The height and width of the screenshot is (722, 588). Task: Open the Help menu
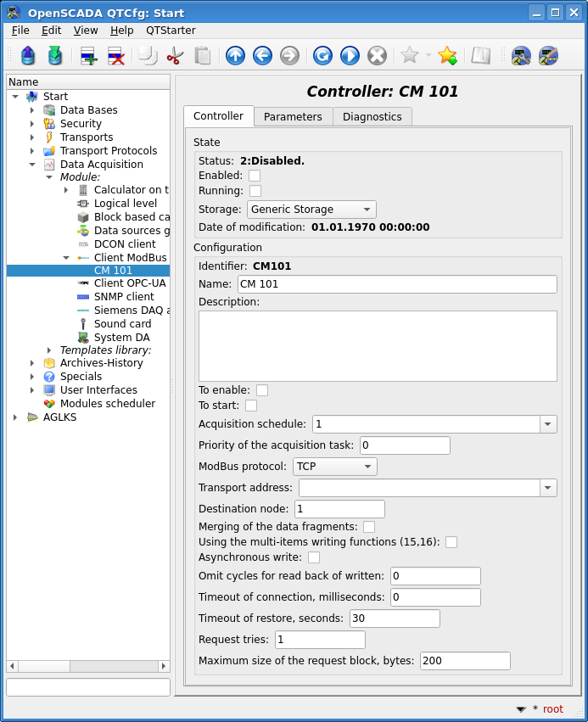(x=121, y=31)
